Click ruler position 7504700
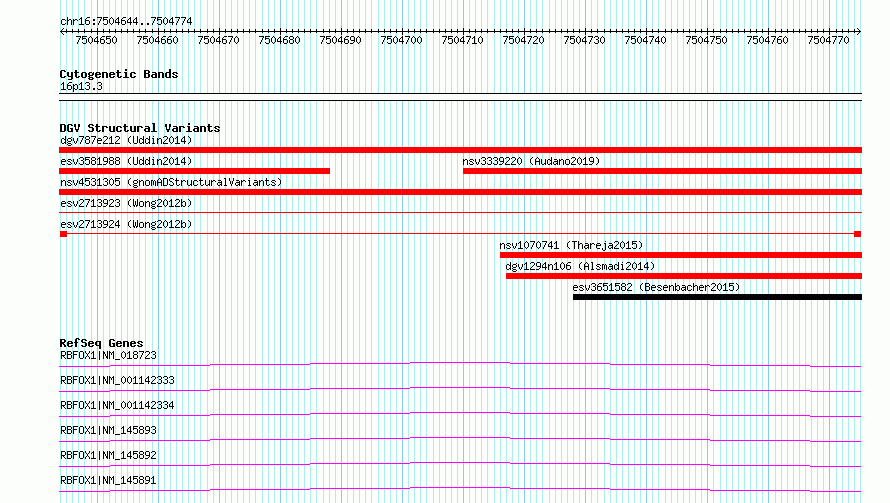 point(401,40)
